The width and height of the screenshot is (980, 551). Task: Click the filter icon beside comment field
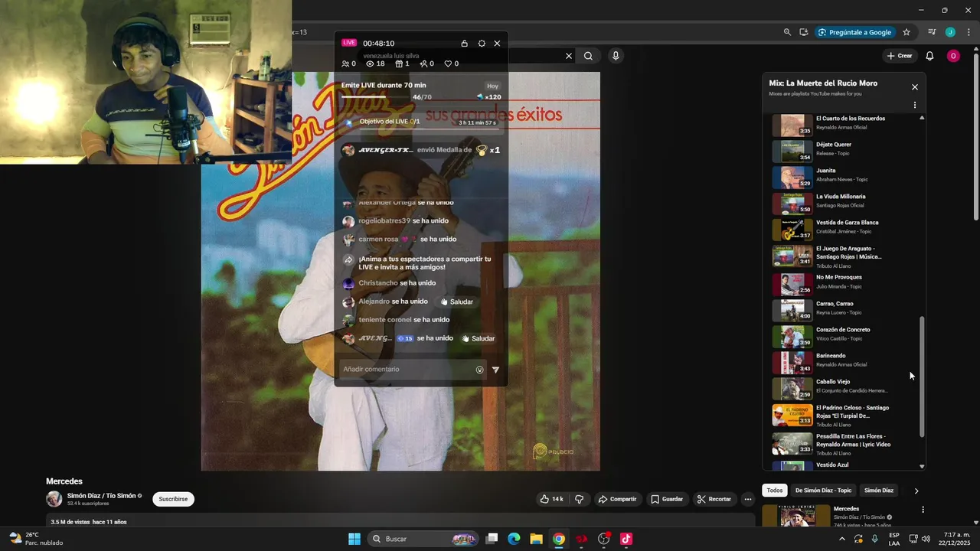pyautogui.click(x=495, y=370)
